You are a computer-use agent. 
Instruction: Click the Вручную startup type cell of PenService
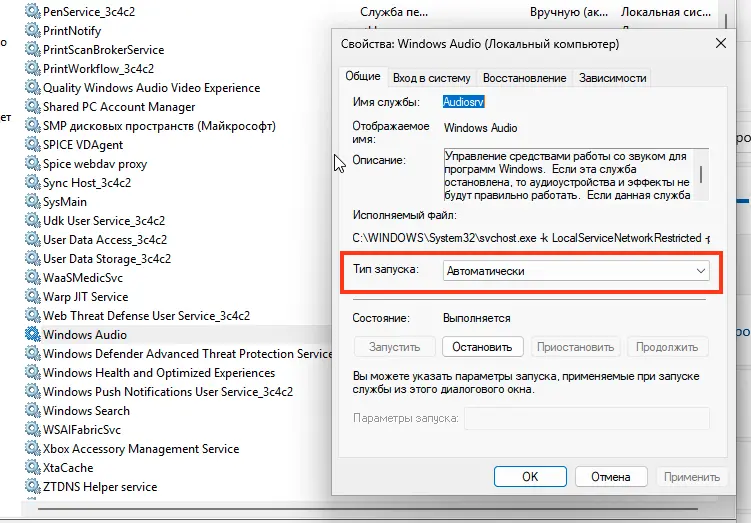[569, 12]
